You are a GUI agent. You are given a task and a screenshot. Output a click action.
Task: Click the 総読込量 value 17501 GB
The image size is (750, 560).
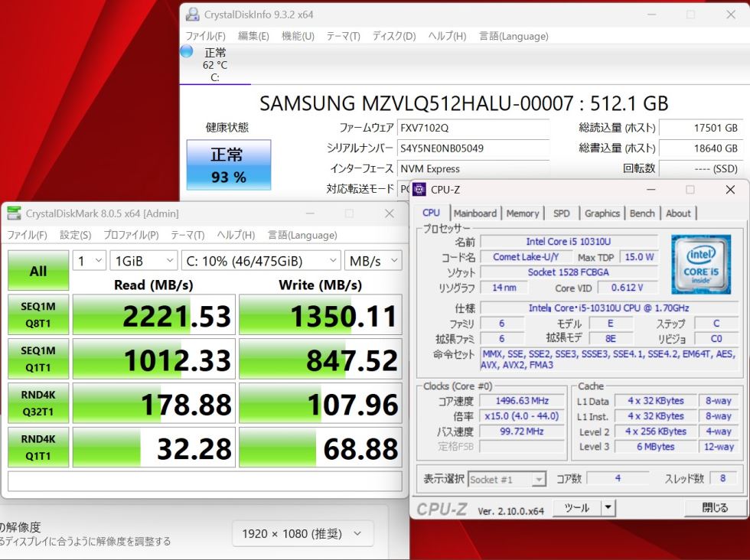tap(701, 128)
